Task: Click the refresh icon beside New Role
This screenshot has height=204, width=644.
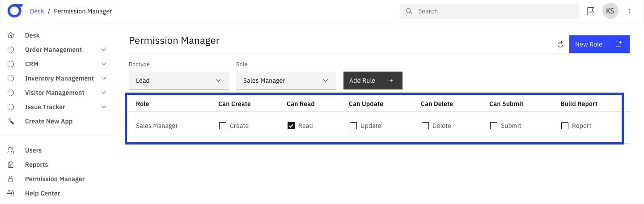Action: [x=560, y=44]
